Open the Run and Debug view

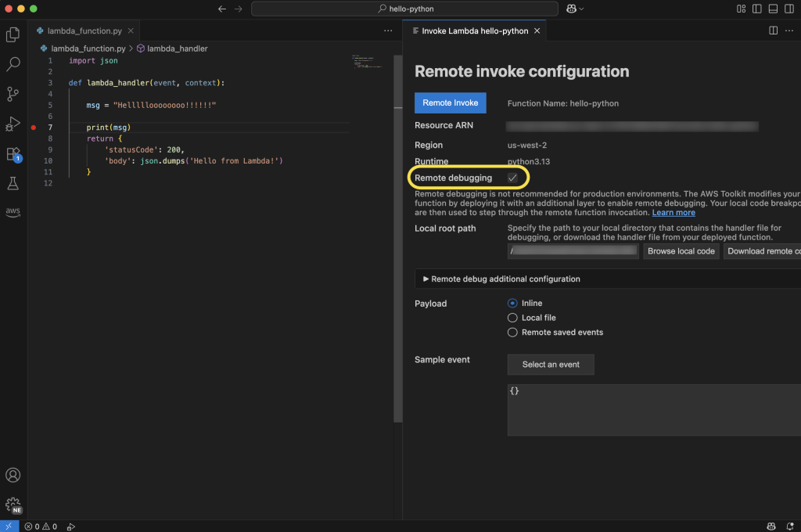coord(13,124)
